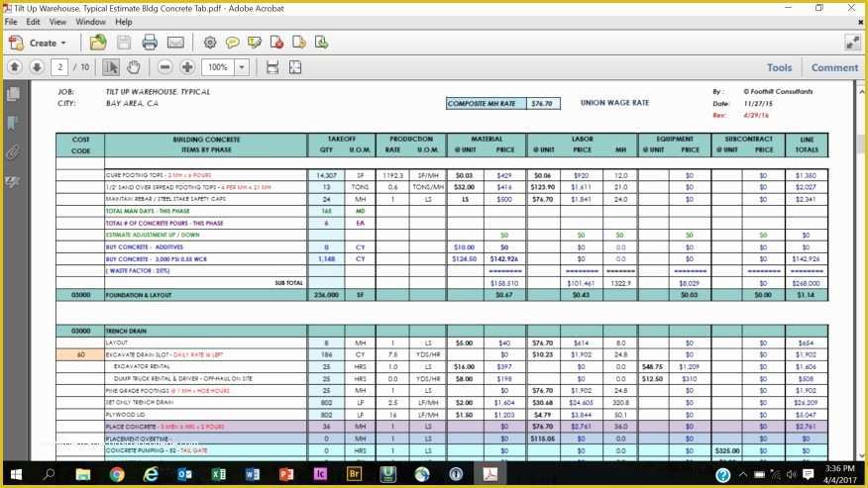Open PowerPoint from the taskbar

coord(286,474)
